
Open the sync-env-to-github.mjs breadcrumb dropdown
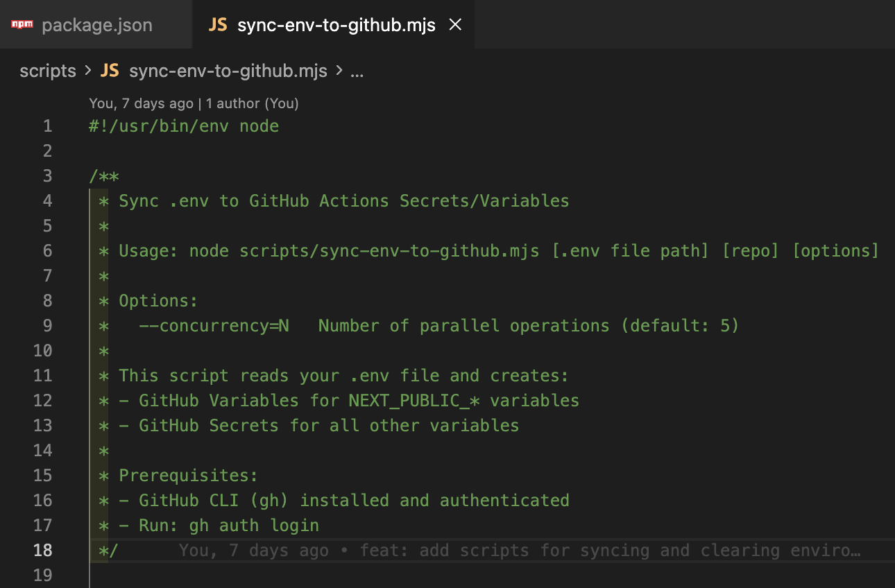228,71
